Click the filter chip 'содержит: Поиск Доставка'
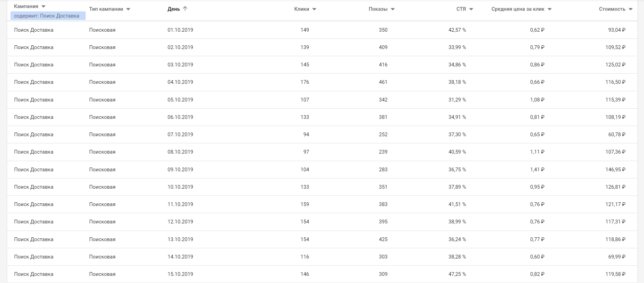This screenshot has height=283, width=644. coord(48,16)
